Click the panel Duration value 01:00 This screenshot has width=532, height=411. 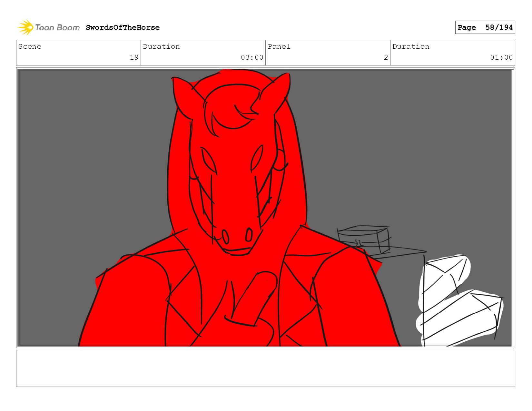pos(501,57)
